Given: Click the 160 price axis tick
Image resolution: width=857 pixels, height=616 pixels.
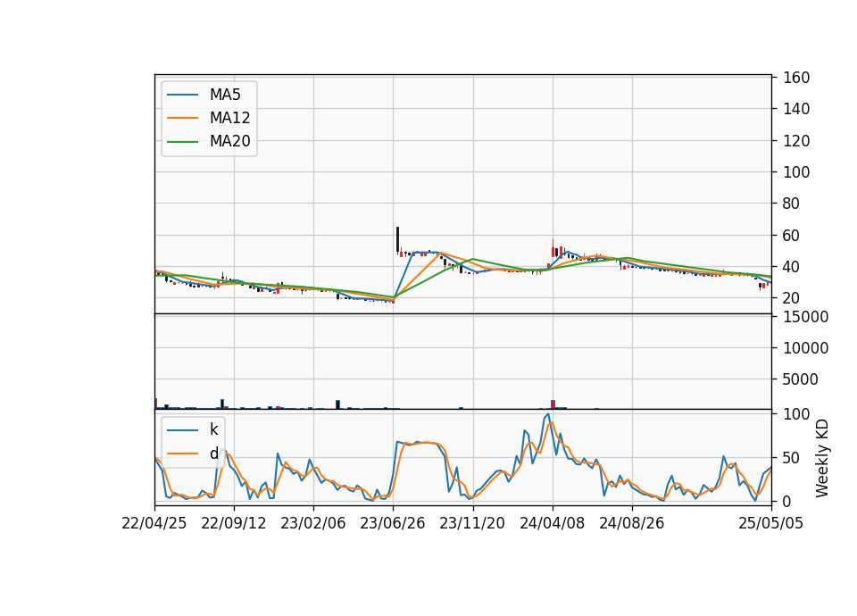Looking at the screenshot, I should click(796, 78).
